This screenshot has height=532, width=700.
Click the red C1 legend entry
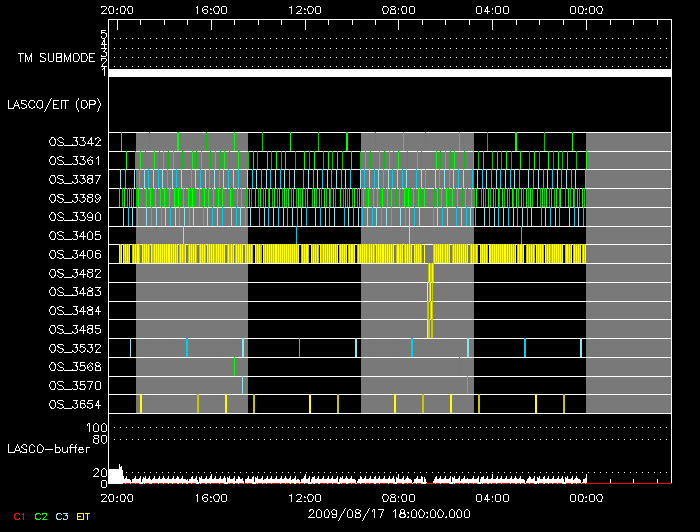coord(17,516)
